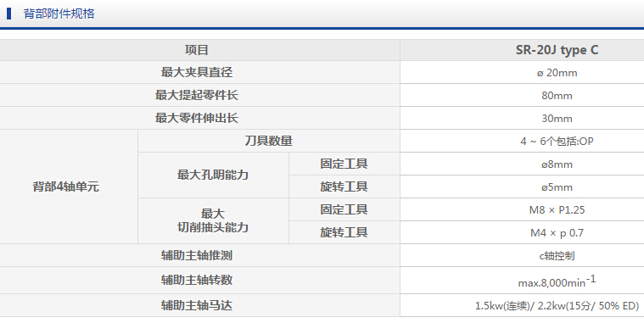Click the M4 × p 0.7 value

(x=557, y=232)
